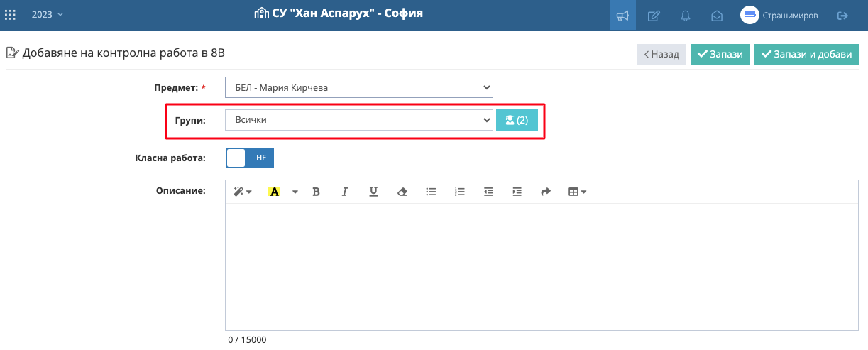The height and width of the screenshot is (350, 868).
Task: Click the eraser clear formatting icon
Action: pos(402,192)
